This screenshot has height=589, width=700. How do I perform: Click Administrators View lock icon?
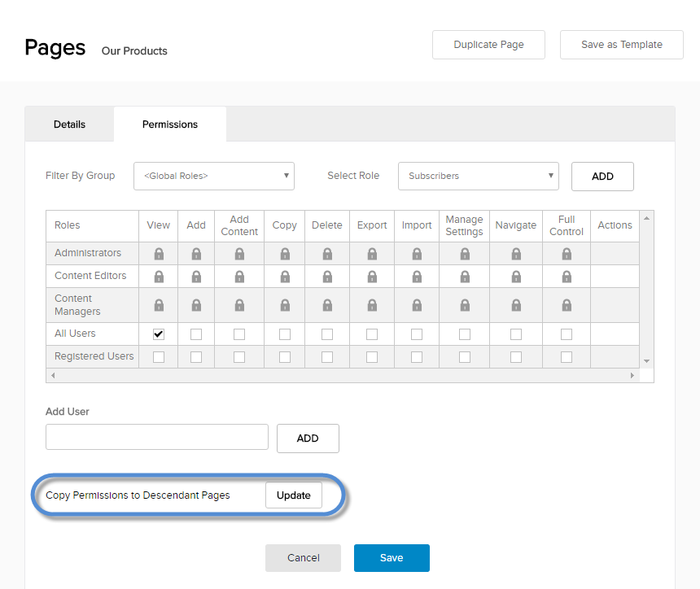159,254
